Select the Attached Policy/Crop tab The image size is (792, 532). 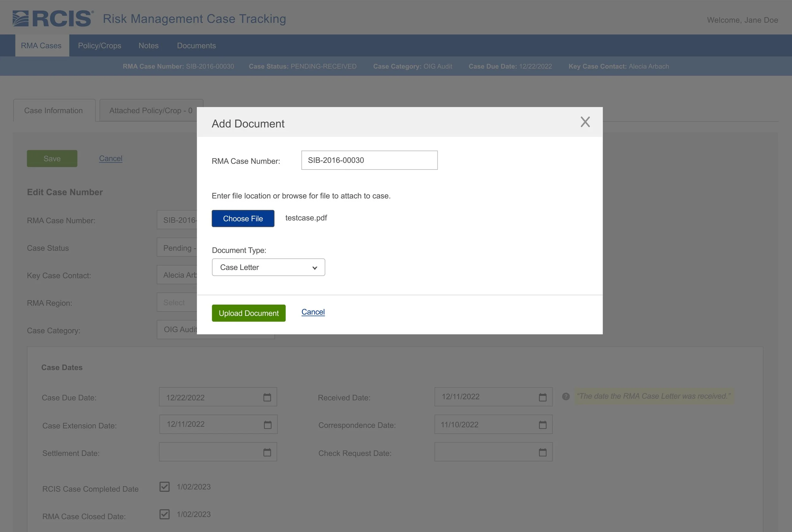150,111
